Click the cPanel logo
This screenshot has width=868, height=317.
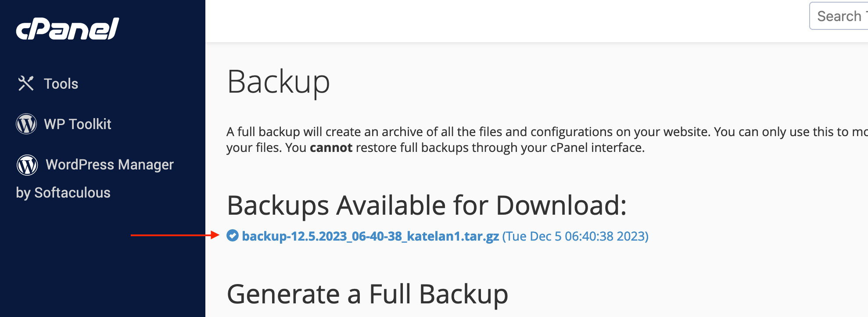click(x=68, y=29)
